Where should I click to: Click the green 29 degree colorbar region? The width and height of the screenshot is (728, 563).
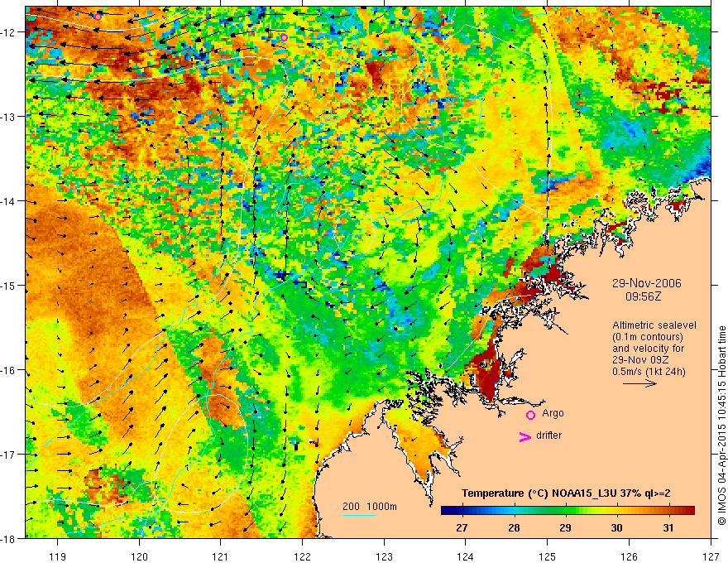point(565,511)
